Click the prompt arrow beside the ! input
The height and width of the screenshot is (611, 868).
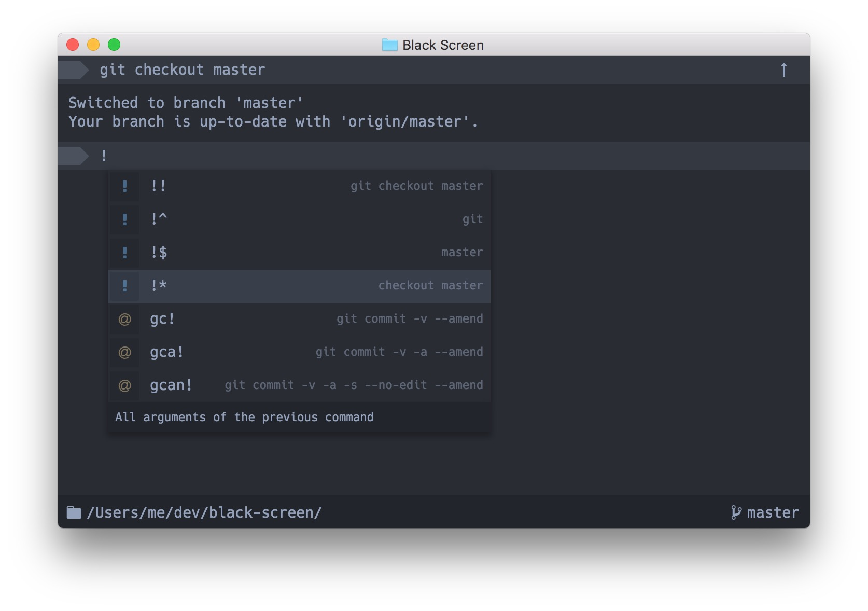pos(74,156)
